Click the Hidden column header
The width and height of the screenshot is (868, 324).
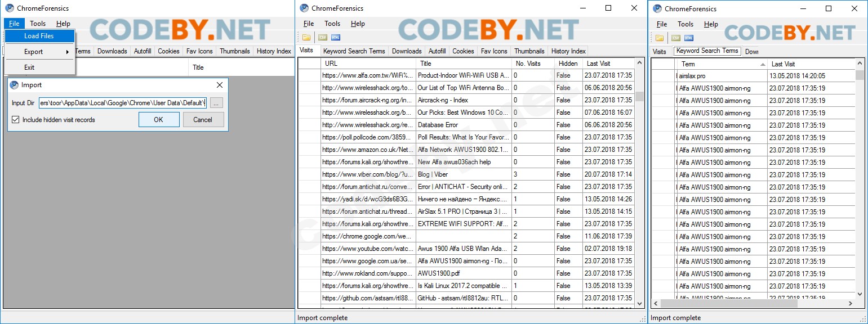[x=568, y=64]
